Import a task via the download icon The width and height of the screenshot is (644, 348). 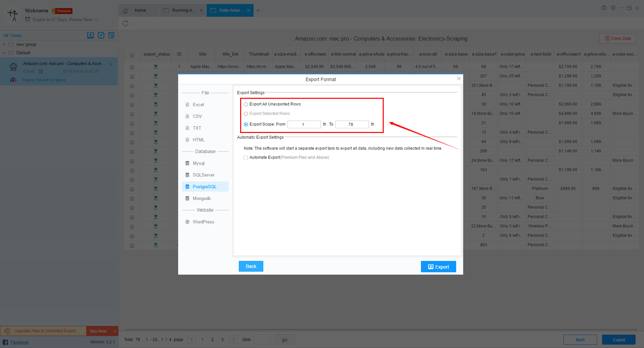[90, 35]
